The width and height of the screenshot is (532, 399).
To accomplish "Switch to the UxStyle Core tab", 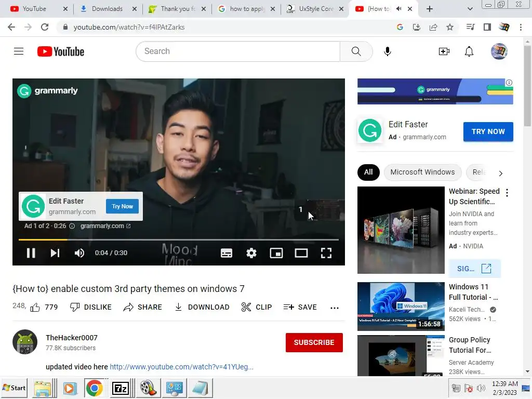I will click(x=315, y=9).
